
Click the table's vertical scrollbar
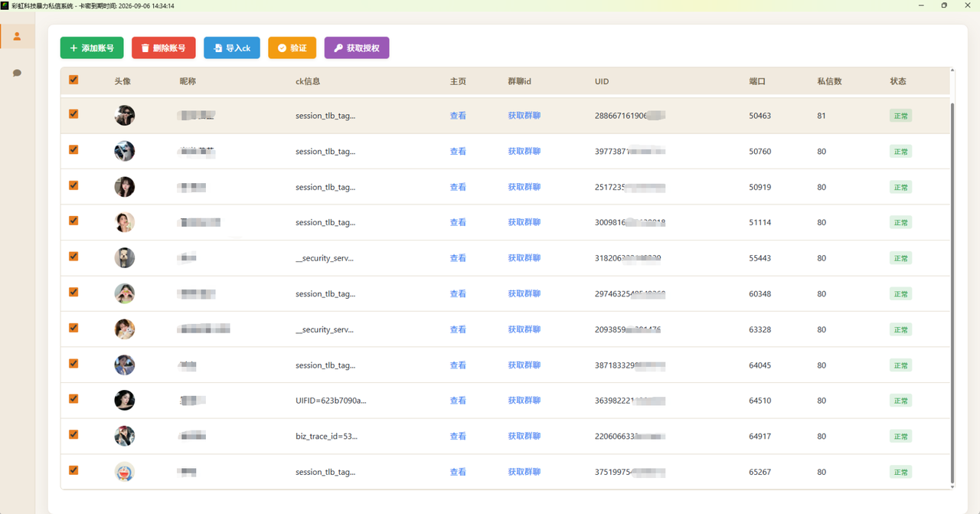(952, 291)
